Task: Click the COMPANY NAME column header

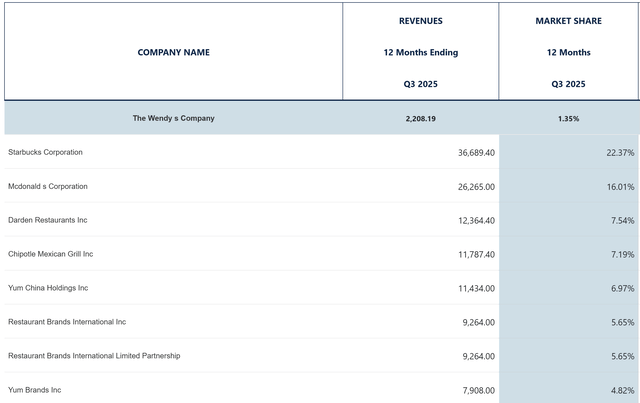Action: pos(173,52)
